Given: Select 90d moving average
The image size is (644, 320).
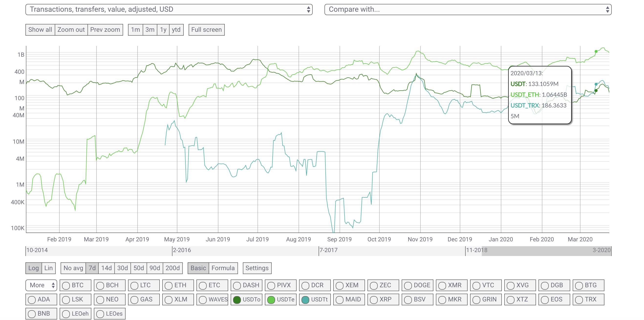Looking at the screenshot, I should point(155,268).
